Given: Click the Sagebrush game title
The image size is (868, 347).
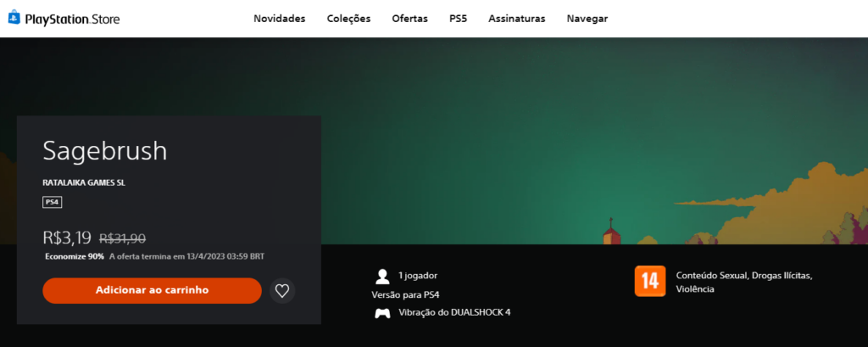Looking at the screenshot, I should [105, 151].
